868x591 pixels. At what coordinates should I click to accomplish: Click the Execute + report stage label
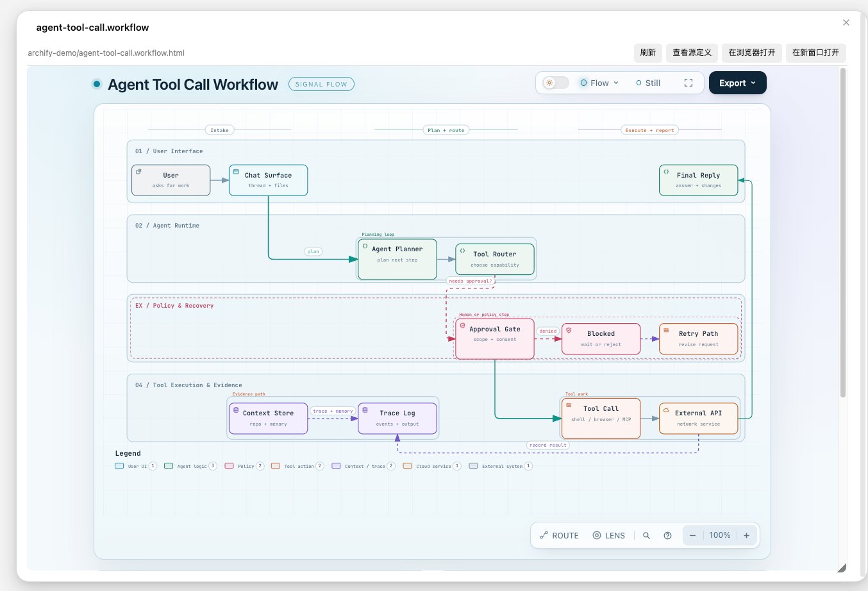click(650, 130)
